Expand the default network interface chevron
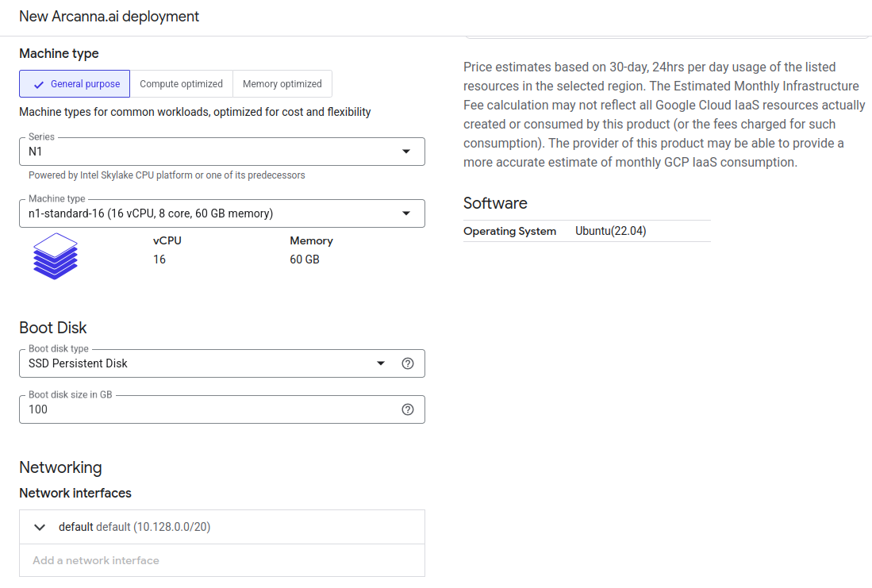Image resolution: width=872 pixels, height=588 pixels. click(x=40, y=528)
